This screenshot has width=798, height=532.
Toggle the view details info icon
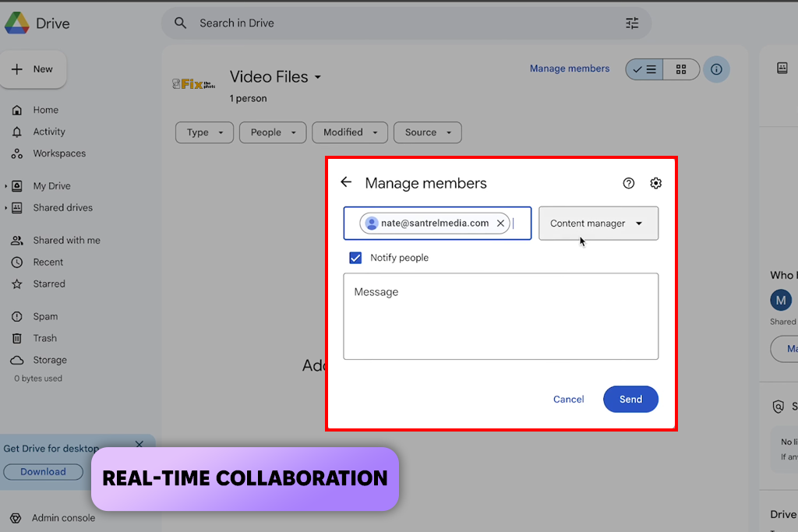coord(716,69)
